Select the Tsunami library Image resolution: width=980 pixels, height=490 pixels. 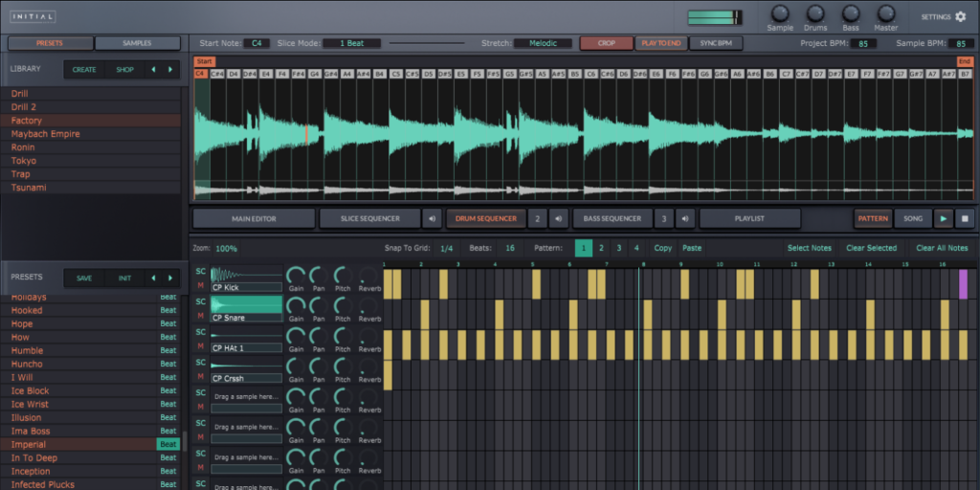pos(91,188)
